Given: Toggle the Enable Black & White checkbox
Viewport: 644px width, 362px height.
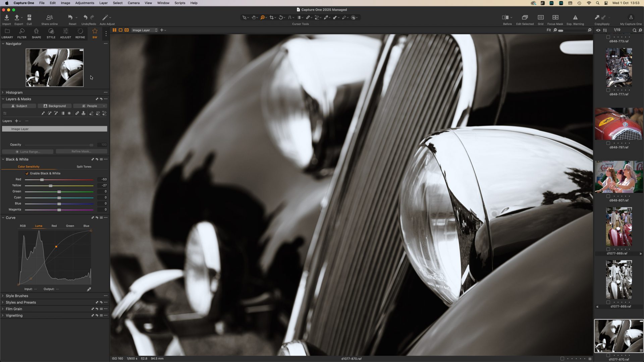Looking at the screenshot, I should (27, 173).
